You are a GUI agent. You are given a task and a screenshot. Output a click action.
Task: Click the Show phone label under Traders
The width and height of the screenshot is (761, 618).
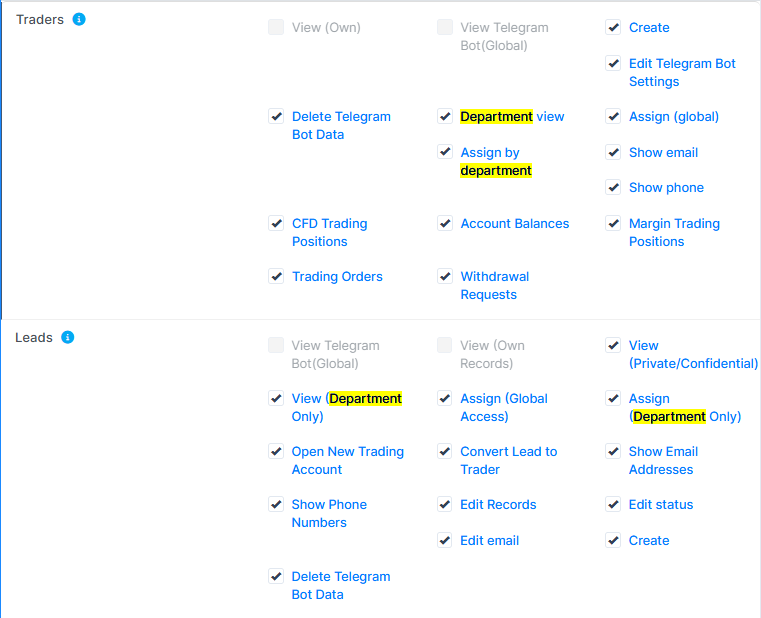pyautogui.click(x=666, y=188)
